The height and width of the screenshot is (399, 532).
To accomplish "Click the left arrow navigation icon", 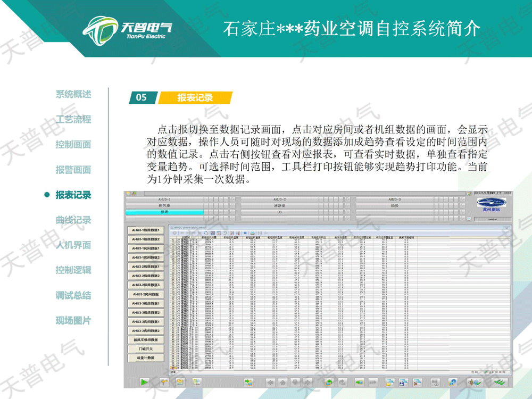I will tap(270, 383).
